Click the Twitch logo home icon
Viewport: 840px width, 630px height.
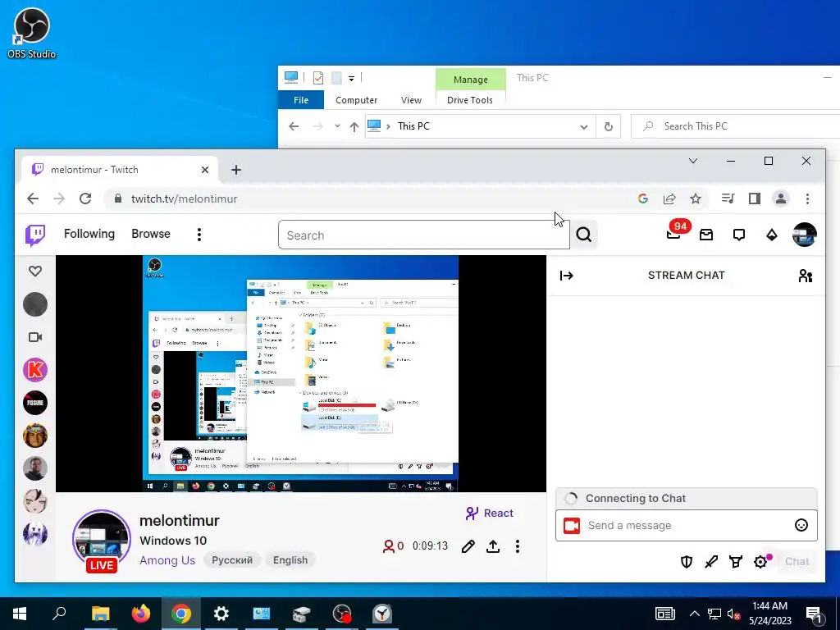tap(35, 235)
